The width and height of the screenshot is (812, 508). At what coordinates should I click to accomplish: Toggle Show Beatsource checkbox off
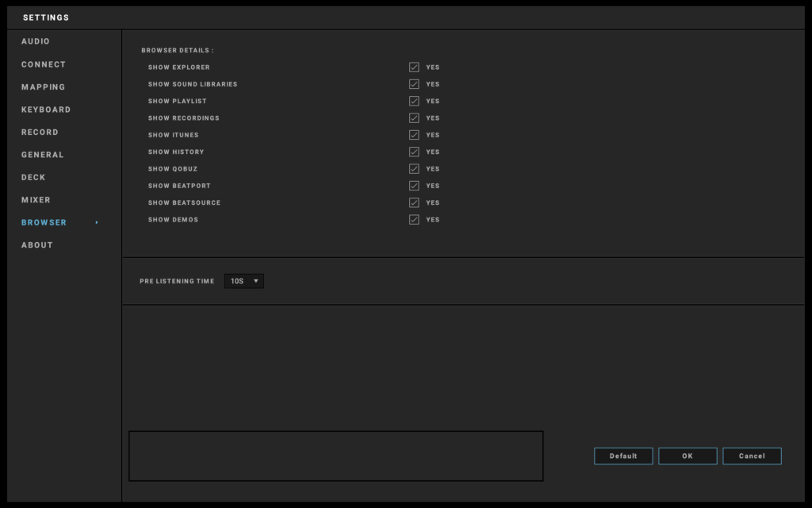click(414, 202)
